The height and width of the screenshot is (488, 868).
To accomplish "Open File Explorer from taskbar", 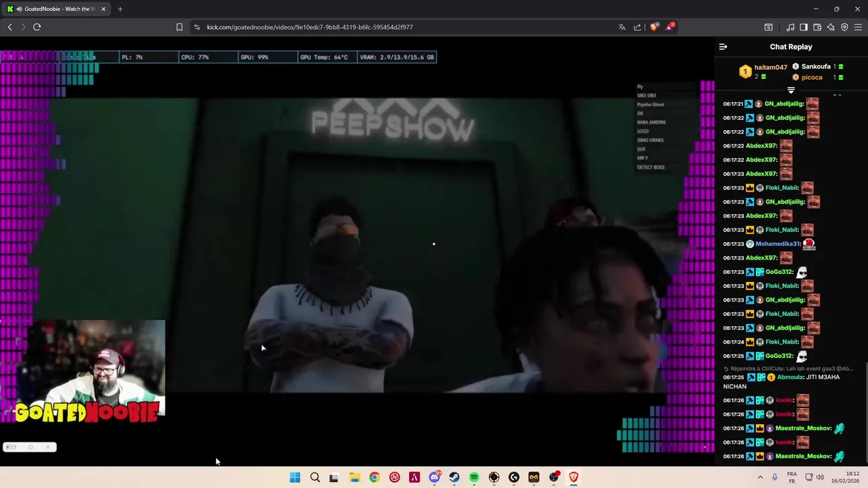I will pos(354,477).
